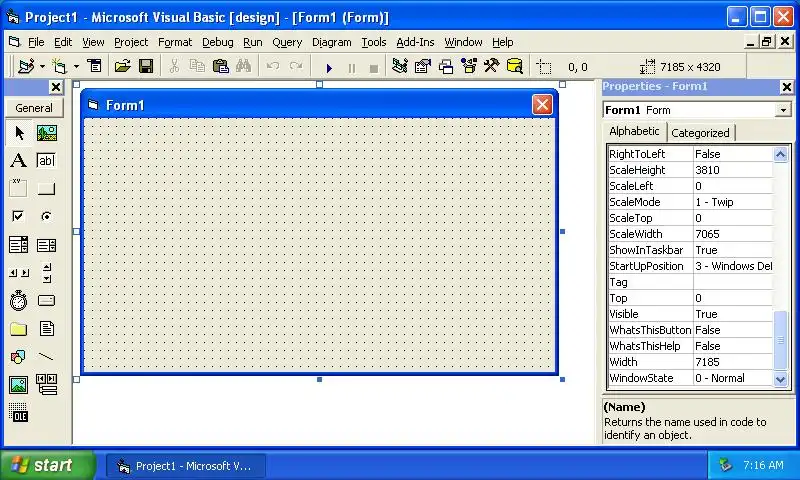
Task: Expand the Add Form dropdown arrow
Action: (76, 66)
